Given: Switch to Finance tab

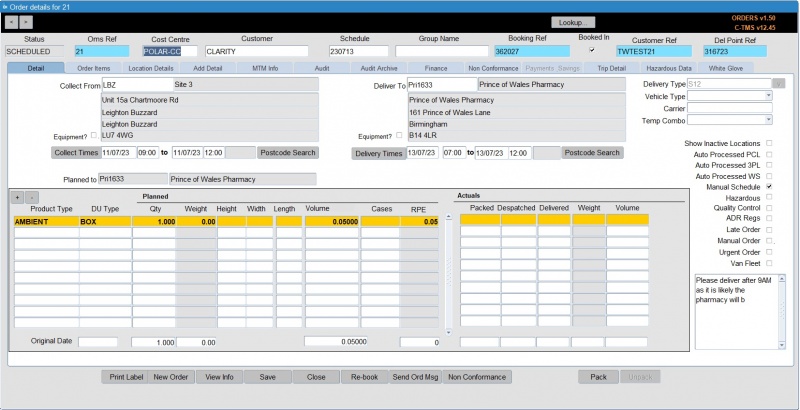Looking at the screenshot, I should click(x=436, y=68).
